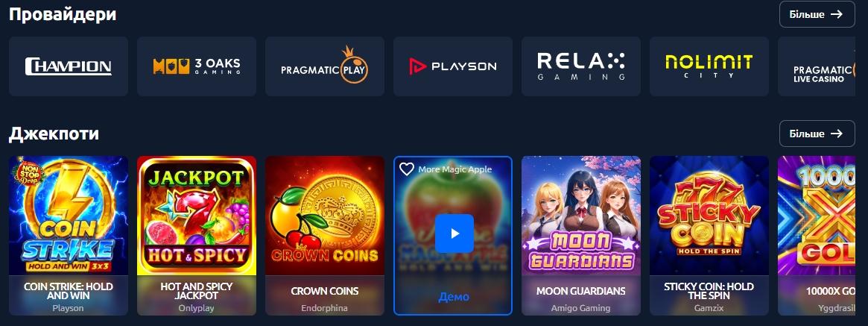Open the Champion provider logo
The height and width of the screenshot is (326, 868).
pos(69,66)
